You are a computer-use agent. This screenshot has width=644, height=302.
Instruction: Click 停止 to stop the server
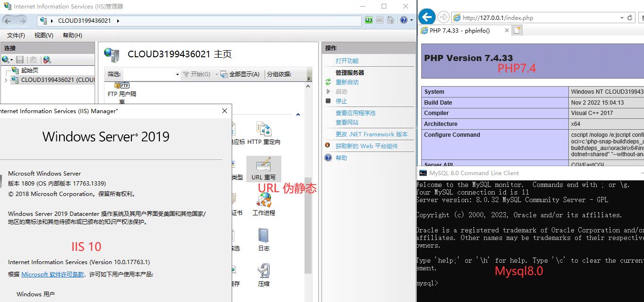[x=341, y=101]
